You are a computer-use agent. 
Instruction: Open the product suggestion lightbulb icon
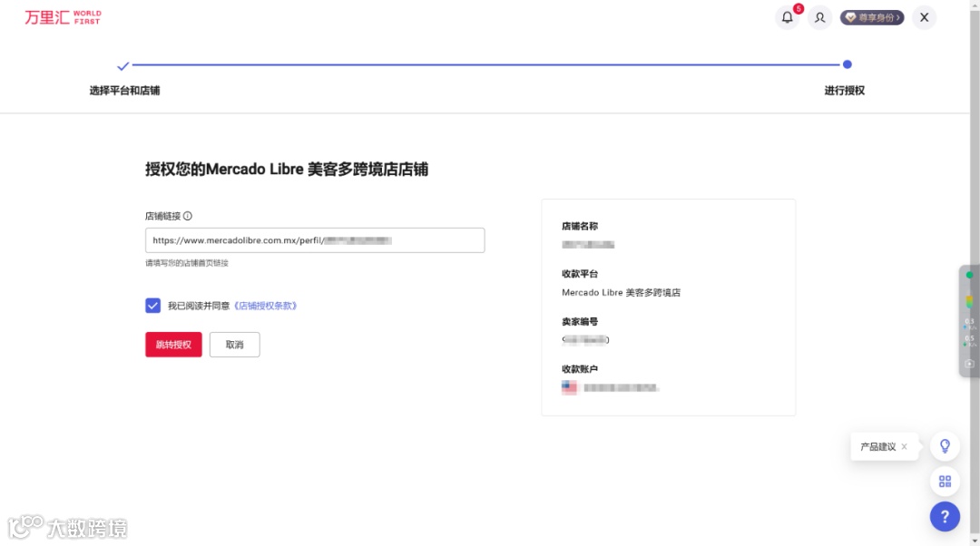[x=945, y=446]
